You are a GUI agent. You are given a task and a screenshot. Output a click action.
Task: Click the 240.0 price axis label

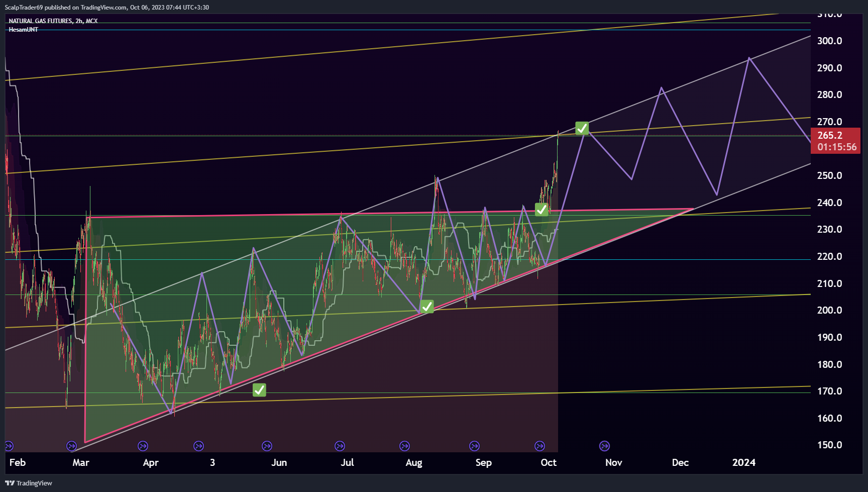click(x=829, y=203)
